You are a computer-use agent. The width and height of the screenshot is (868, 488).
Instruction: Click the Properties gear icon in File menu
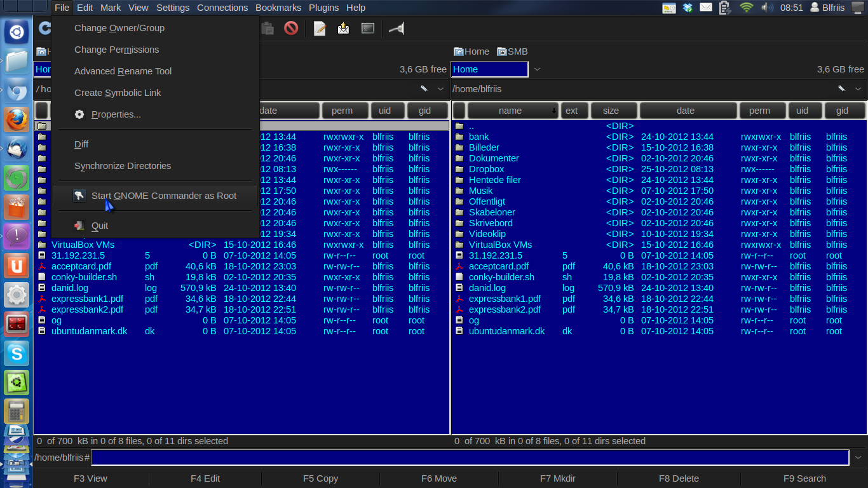[79, 114]
